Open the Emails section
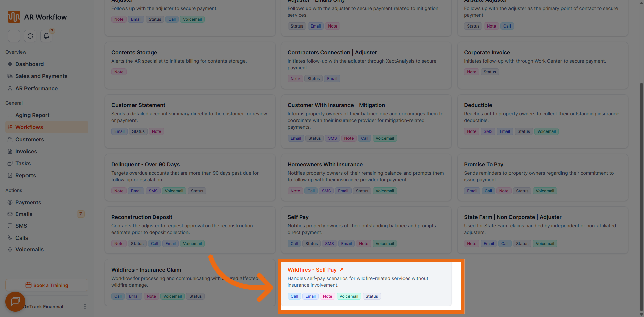This screenshot has width=644, height=317. click(x=24, y=214)
